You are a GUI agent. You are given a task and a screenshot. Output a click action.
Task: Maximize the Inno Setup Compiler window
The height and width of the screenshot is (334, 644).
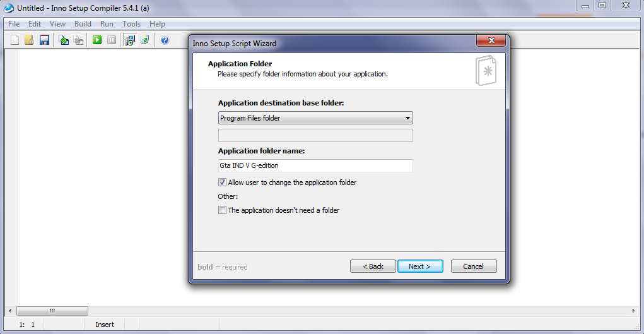602,5
